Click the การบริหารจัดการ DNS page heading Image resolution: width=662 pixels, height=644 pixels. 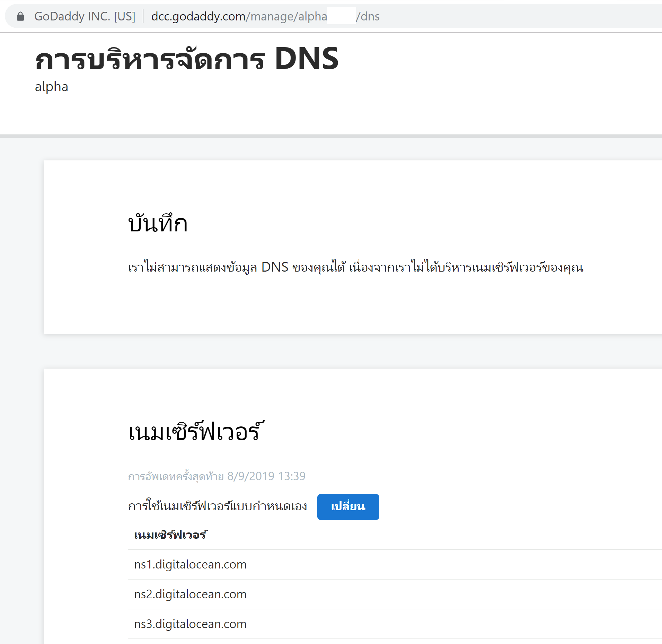(187, 59)
